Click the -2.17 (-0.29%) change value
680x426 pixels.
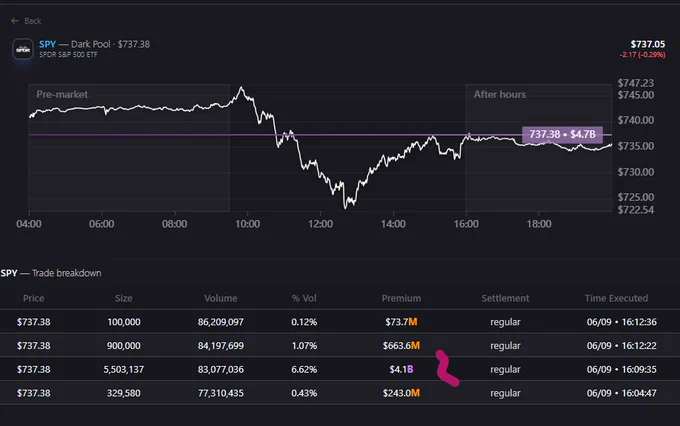pyautogui.click(x=642, y=55)
